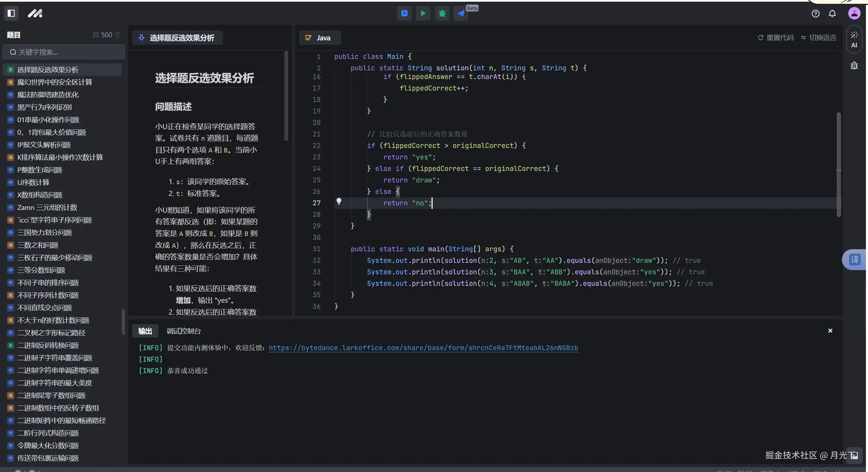Start debugging via the bug icon

pos(442,13)
